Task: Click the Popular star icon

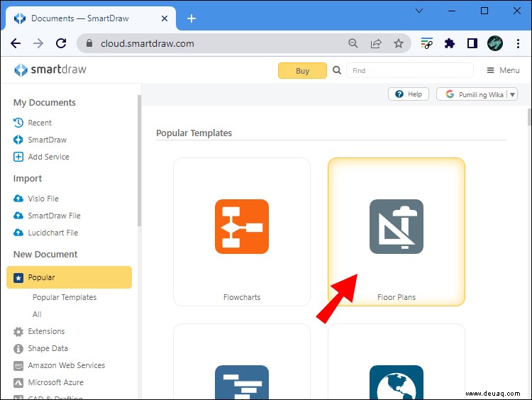Action: [x=18, y=278]
